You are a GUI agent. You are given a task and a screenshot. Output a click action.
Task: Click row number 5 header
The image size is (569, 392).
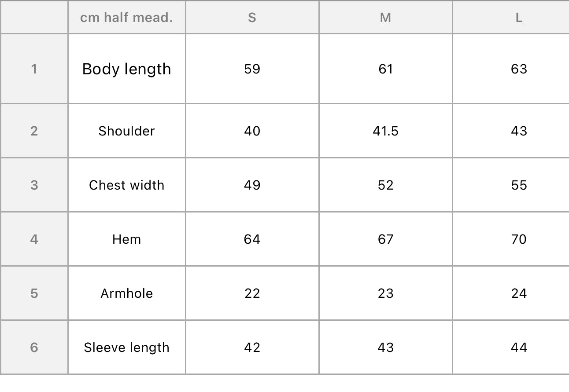pos(34,293)
